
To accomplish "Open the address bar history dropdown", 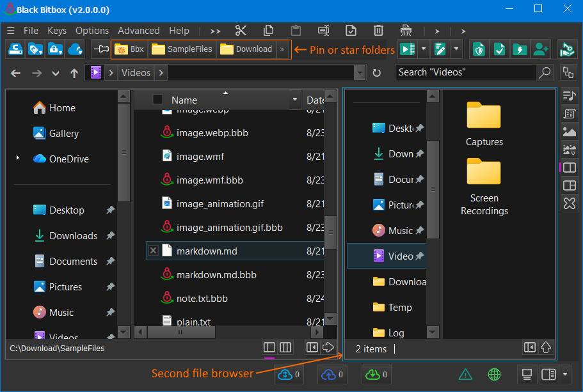I will (x=360, y=73).
